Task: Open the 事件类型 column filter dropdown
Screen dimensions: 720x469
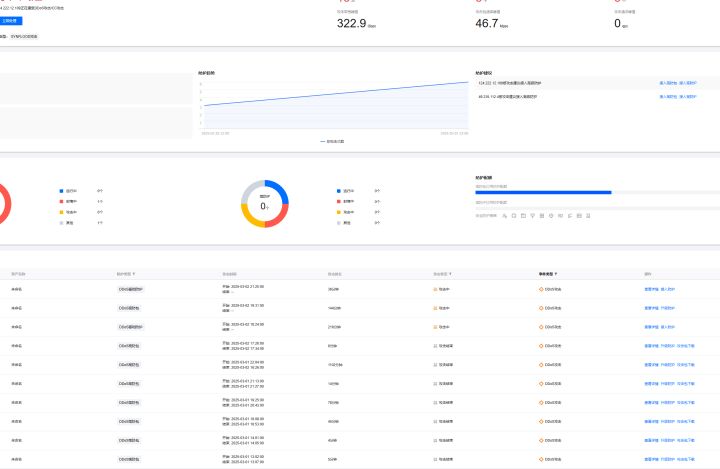Action: (556, 273)
